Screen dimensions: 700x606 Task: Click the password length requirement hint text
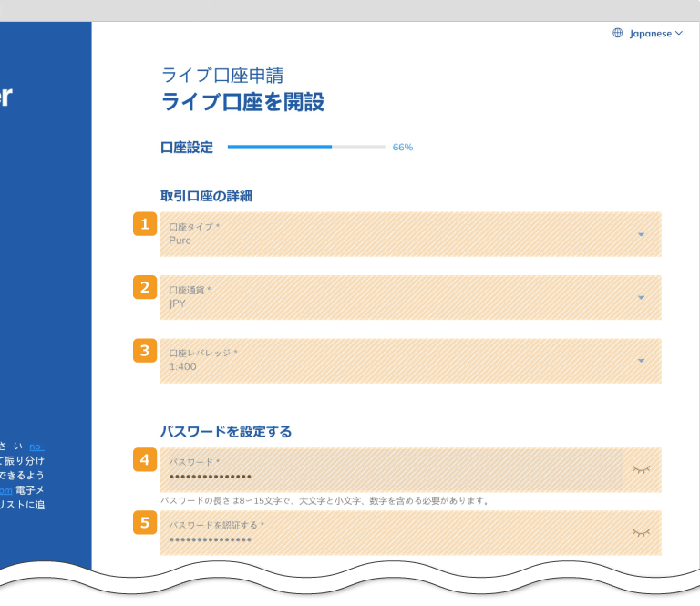(x=324, y=500)
